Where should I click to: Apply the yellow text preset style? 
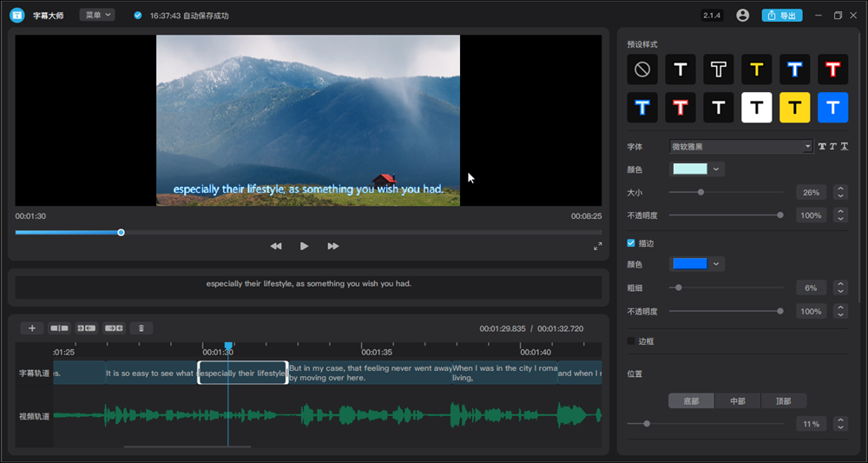[x=757, y=69]
